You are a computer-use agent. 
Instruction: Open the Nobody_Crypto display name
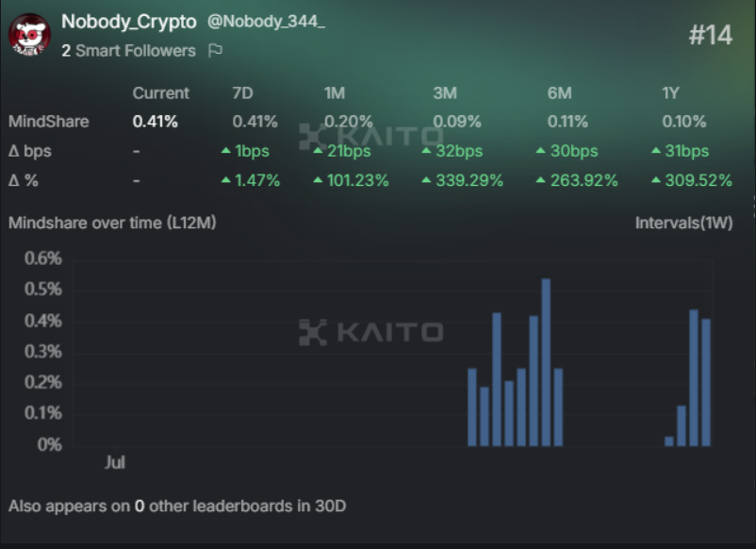tap(129, 22)
